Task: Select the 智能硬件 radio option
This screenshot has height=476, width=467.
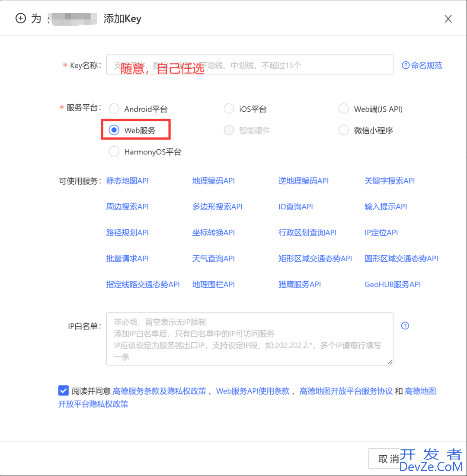Action: coord(229,130)
